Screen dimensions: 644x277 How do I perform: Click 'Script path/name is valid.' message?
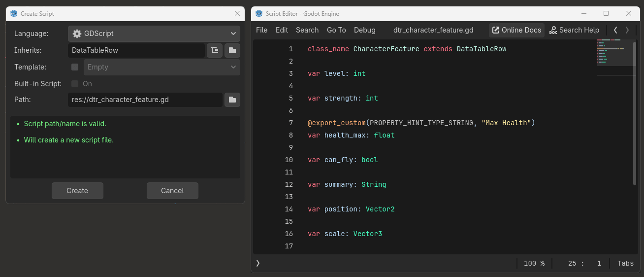pyautogui.click(x=65, y=124)
